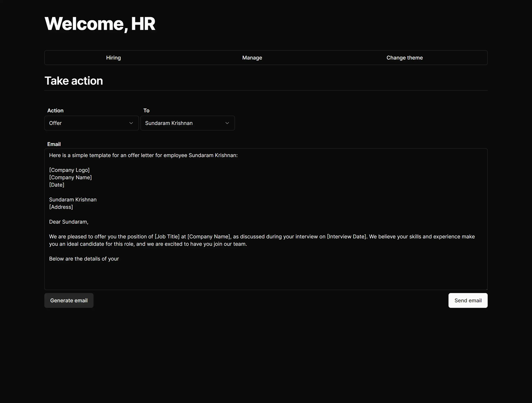Click the Action field label
This screenshot has width=532, height=403.
(55, 111)
